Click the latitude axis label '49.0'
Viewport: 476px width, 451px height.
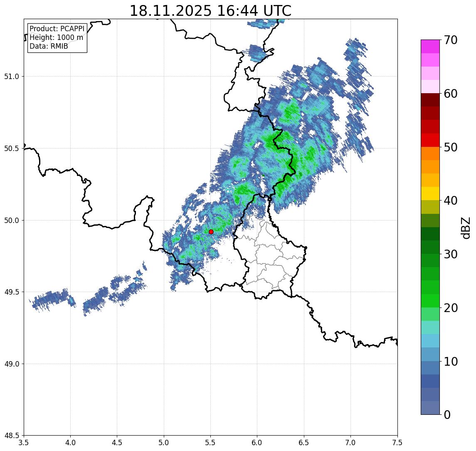click(x=12, y=364)
